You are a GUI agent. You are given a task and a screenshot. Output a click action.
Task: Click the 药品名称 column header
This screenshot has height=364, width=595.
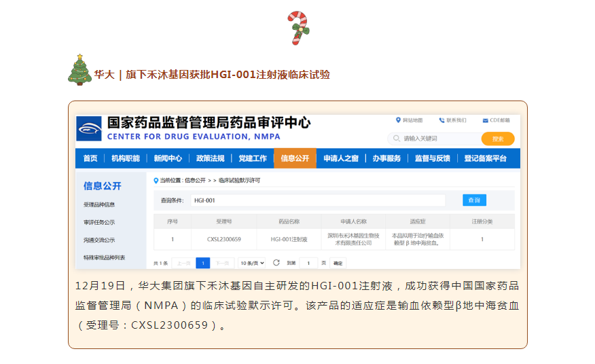point(289,221)
